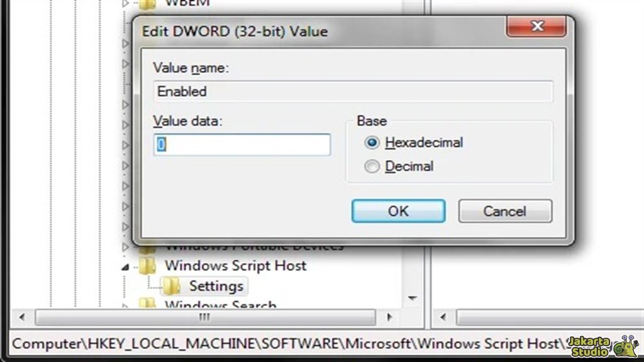Click the OK button to confirm
The image size is (644, 362).
click(398, 211)
